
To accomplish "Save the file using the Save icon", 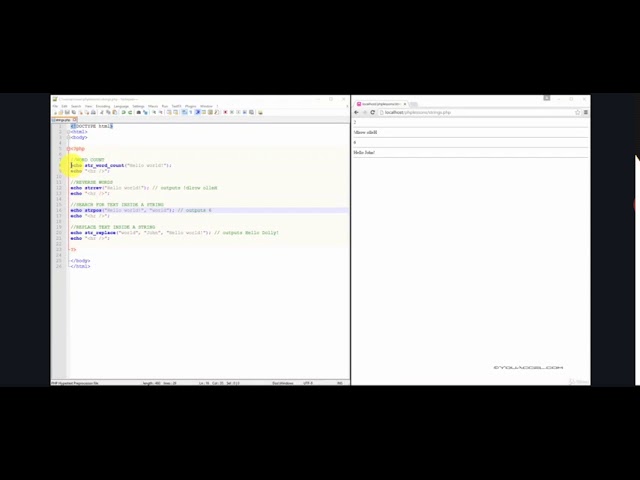I will (67, 112).
